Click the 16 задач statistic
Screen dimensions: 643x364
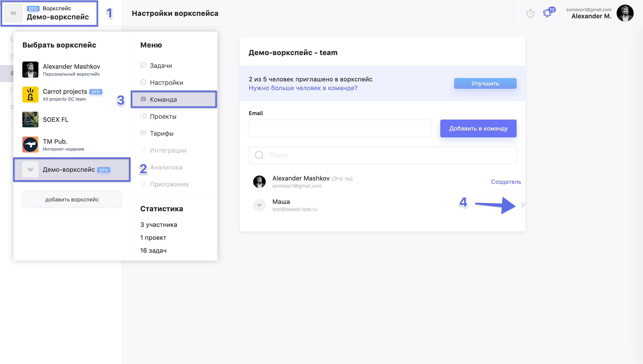click(x=153, y=250)
